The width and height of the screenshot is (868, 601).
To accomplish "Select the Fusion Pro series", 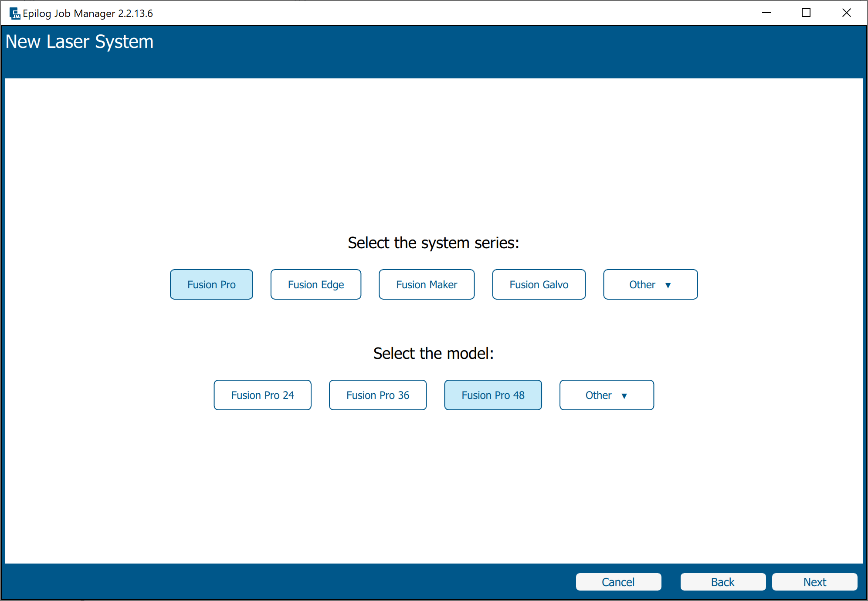I will [x=211, y=284].
